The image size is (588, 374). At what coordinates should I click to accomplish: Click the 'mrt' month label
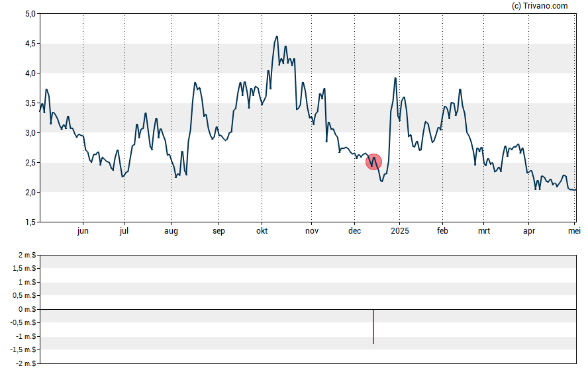click(x=484, y=231)
